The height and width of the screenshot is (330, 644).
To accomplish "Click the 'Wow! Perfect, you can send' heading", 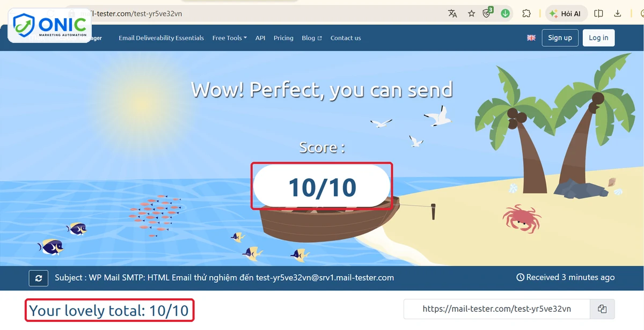I will click(x=322, y=90).
